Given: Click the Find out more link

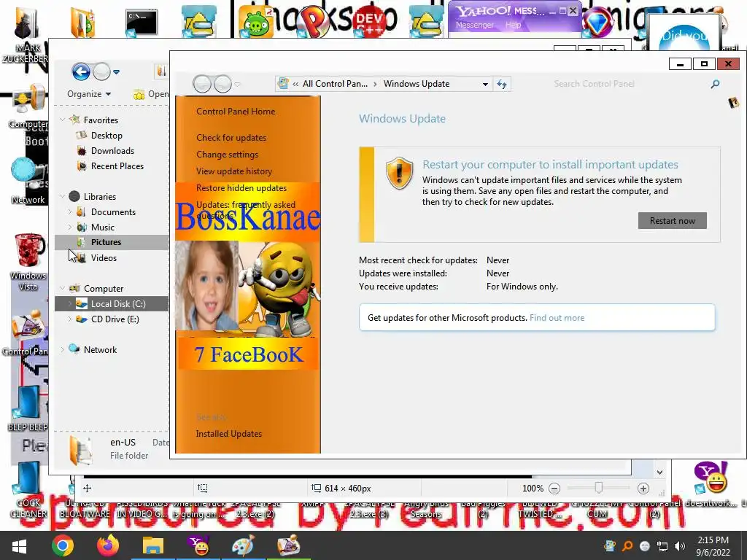Looking at the screenshot, I should [557, 318].
